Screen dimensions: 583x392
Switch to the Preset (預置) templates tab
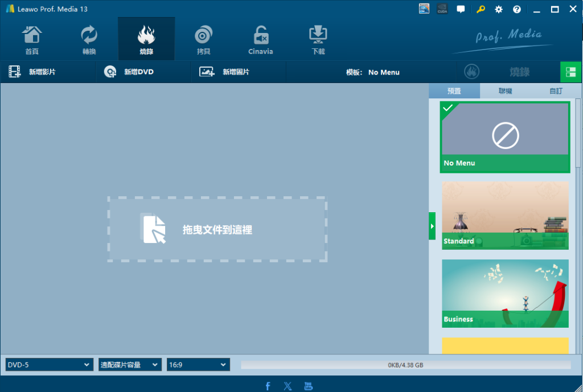point(454,91)
